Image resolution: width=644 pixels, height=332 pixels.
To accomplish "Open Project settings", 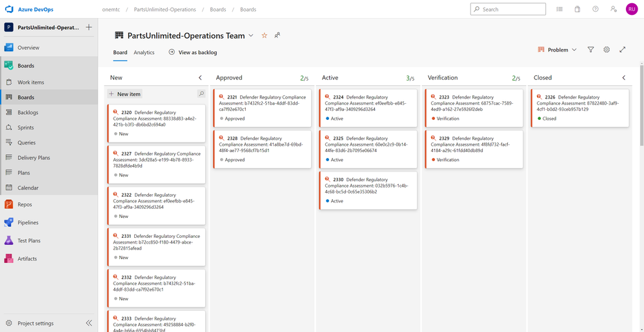I will tap(35, 323).
